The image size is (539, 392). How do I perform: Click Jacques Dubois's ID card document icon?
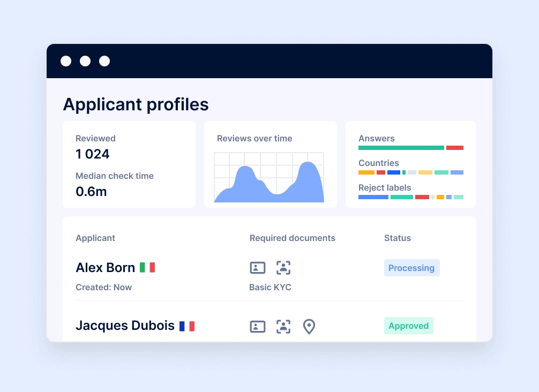point(258,327)
